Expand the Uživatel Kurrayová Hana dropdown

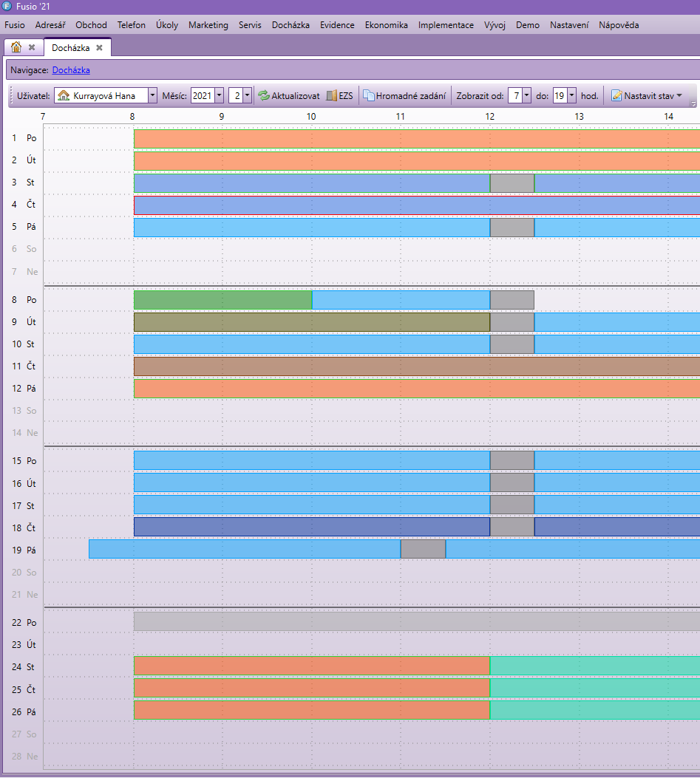tap(152, 95)
